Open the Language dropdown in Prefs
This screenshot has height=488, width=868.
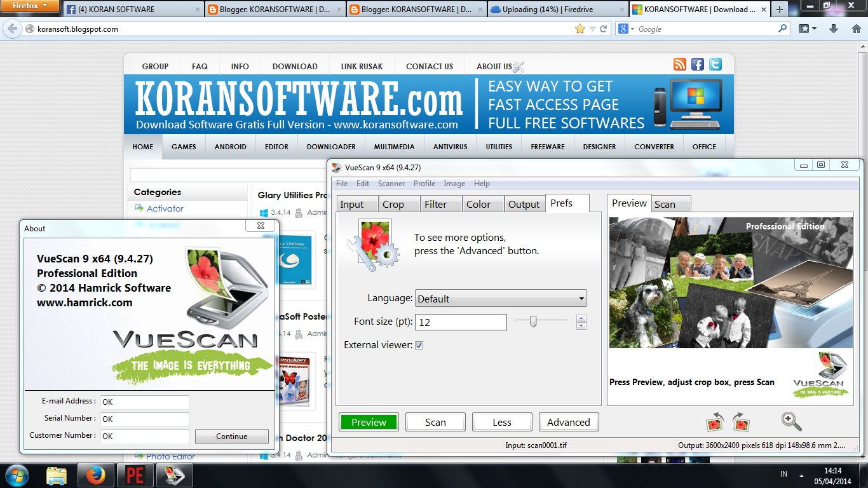[x=501, y=298]
